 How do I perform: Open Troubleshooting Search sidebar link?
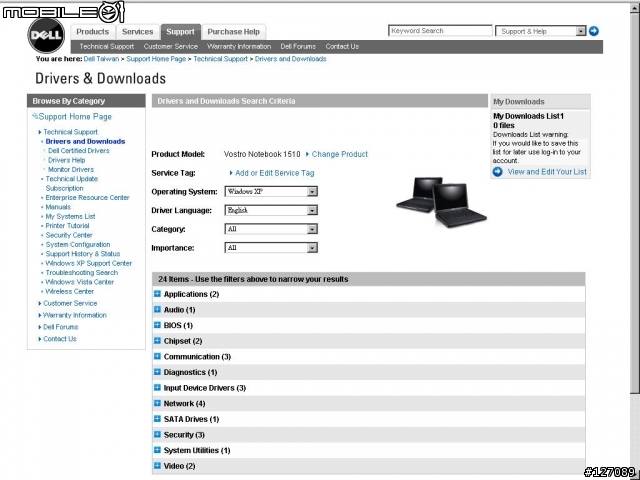pyautogui.click(x=82, y=273)
